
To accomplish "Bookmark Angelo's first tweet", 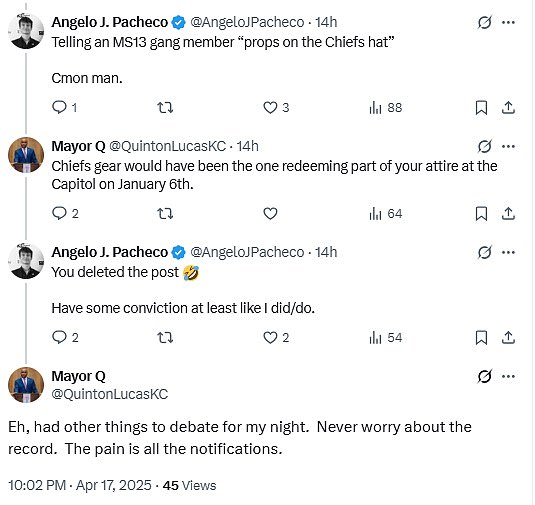I will click(481, 108).
